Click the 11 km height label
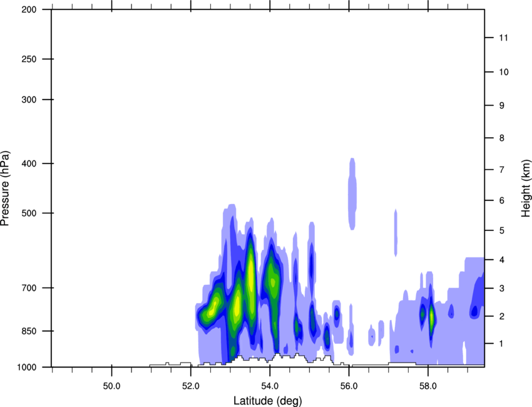The width and height of the screenshot is (532, 407). (503, 38)
